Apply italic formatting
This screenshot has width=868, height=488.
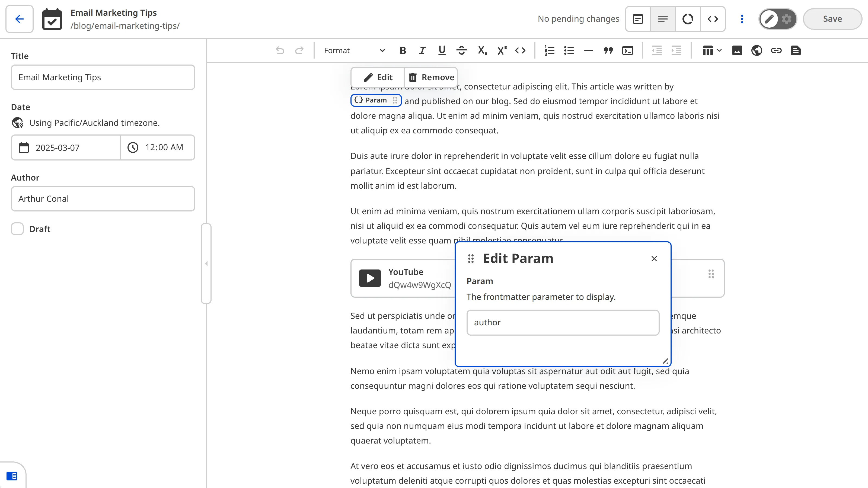422,50
